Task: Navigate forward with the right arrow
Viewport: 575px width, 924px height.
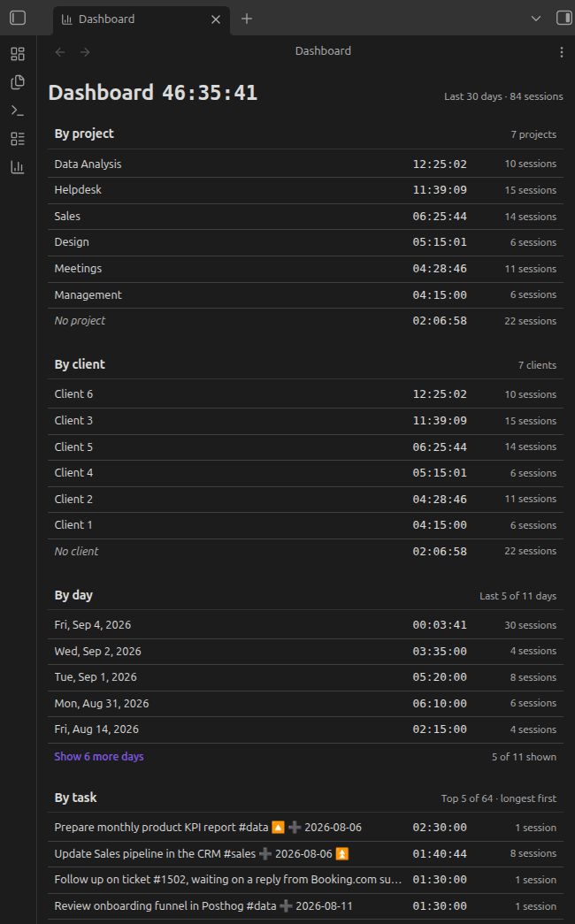Action: coord(85,52)
